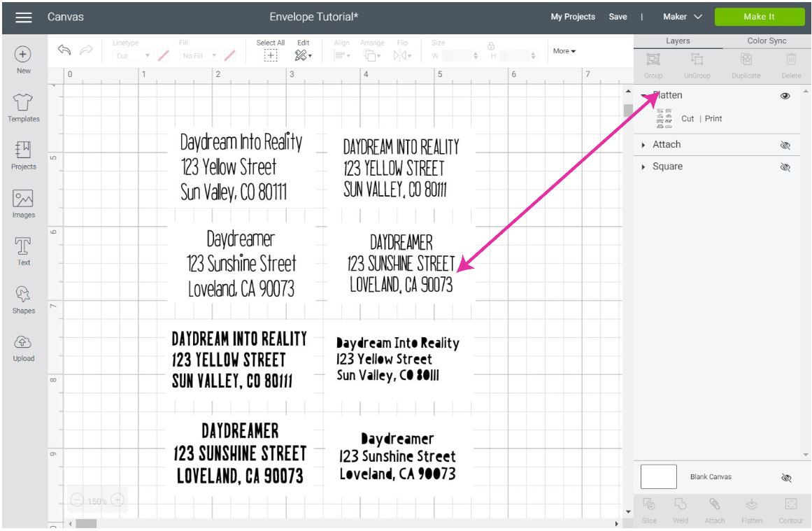
Task: Switch to the Color Sync tab
Action: [x=767, y=41]
